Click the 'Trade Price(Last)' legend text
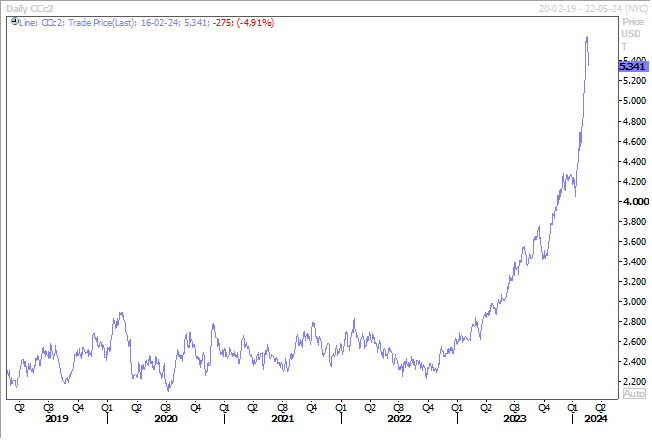 [102, 22]
